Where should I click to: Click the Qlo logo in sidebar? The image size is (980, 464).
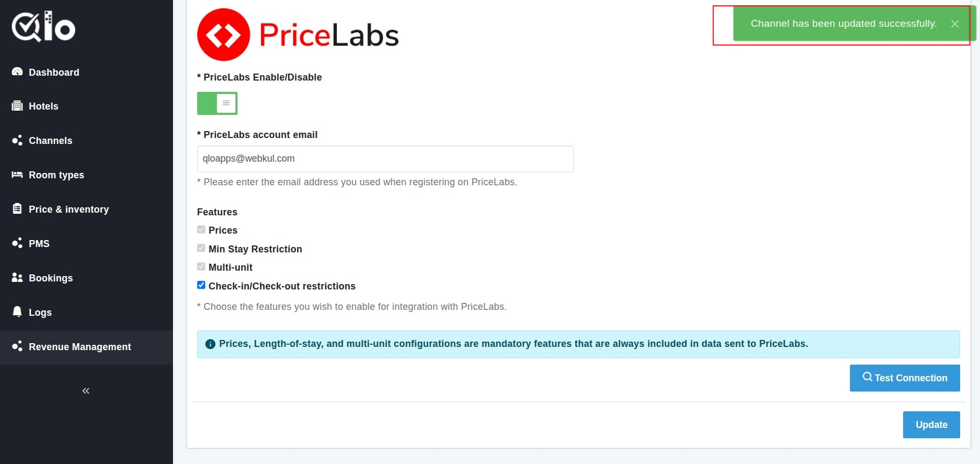click(x=44, y=26)
